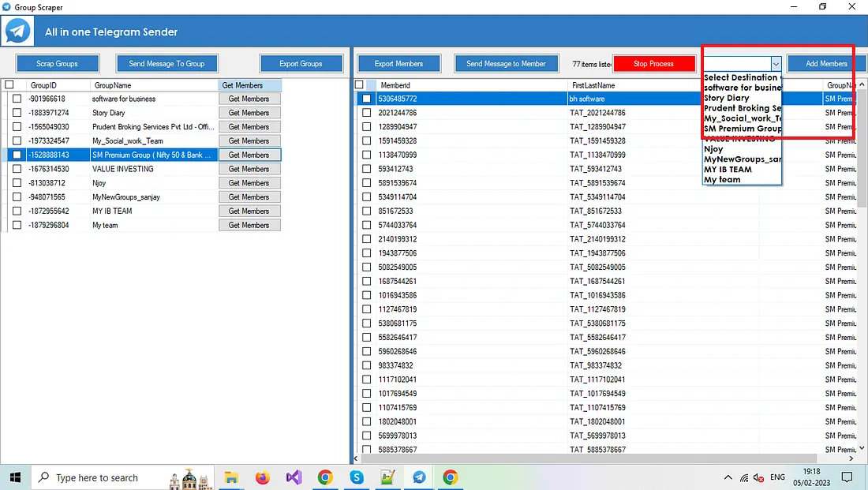Open the second Chrome taskbar icon
Screen dimensions: 868x490
coord(451,477)
